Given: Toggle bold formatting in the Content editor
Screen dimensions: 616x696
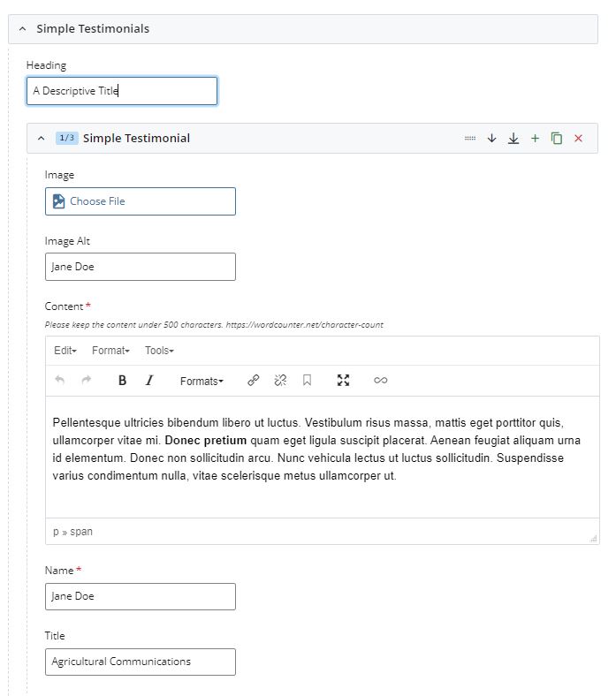Looking at the screenshot, I should [x=122, y=381].
